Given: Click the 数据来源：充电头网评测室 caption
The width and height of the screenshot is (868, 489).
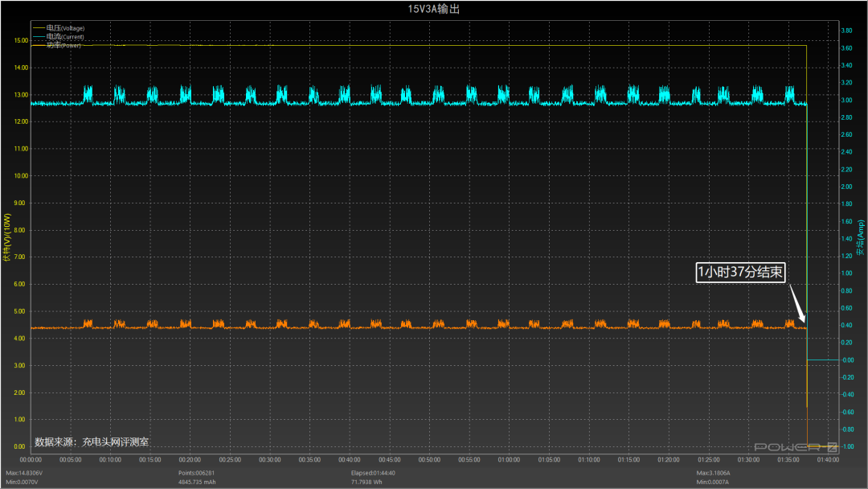Looking at the screenshot, I should 92,442.
